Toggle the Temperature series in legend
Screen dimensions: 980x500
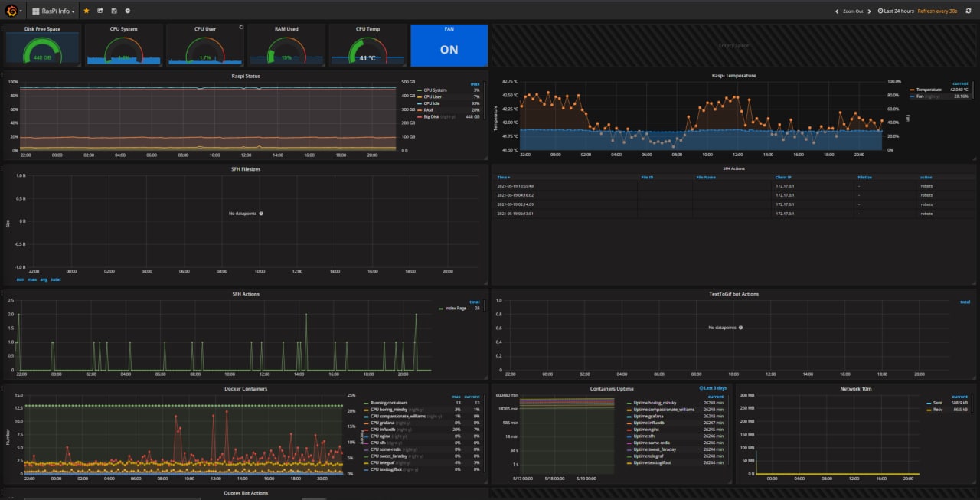click(929, 90)
